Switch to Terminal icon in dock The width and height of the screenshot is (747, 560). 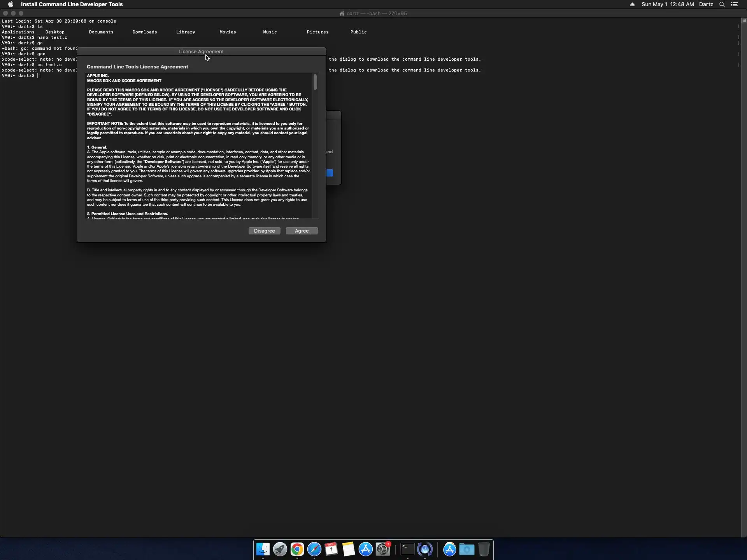pos(407,549)
